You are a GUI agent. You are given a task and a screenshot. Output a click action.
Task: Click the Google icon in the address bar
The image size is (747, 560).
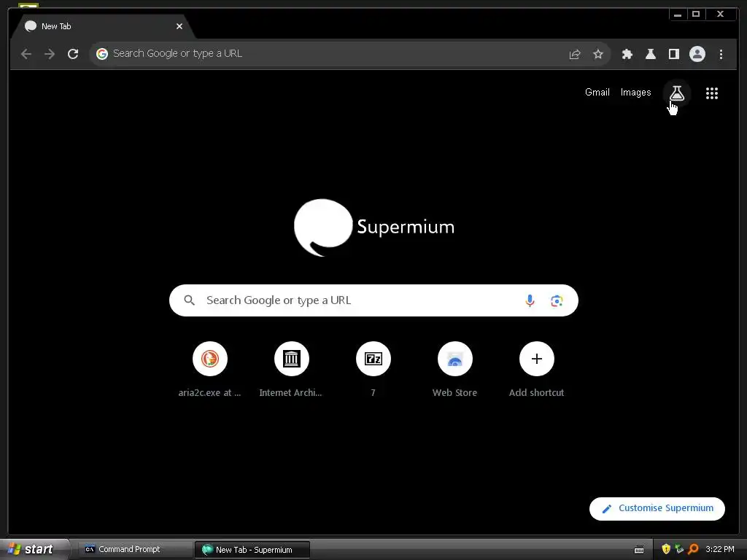102,54
